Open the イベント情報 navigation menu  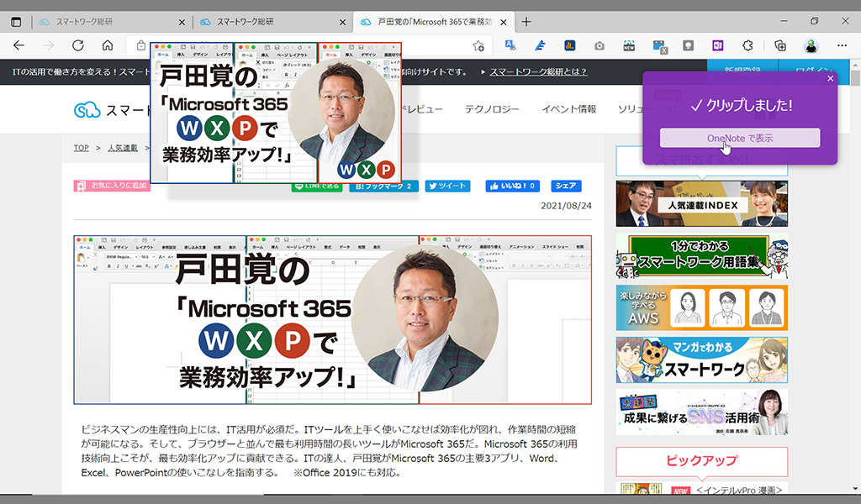click(568, 109)
